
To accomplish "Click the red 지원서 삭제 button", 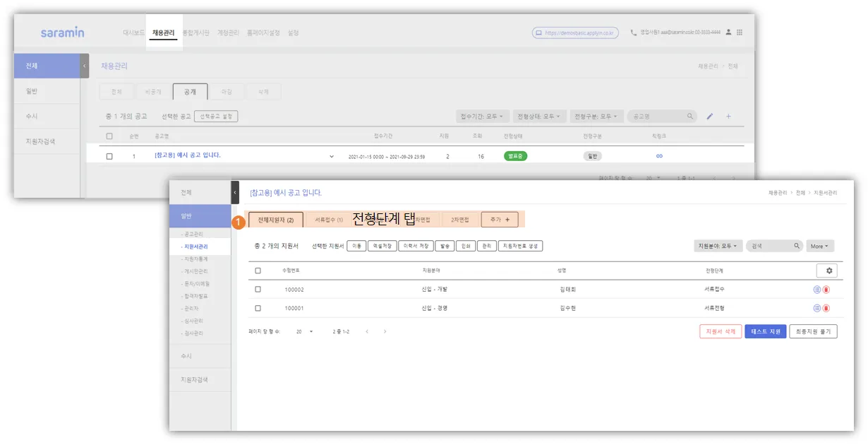I will pos(721,331).
